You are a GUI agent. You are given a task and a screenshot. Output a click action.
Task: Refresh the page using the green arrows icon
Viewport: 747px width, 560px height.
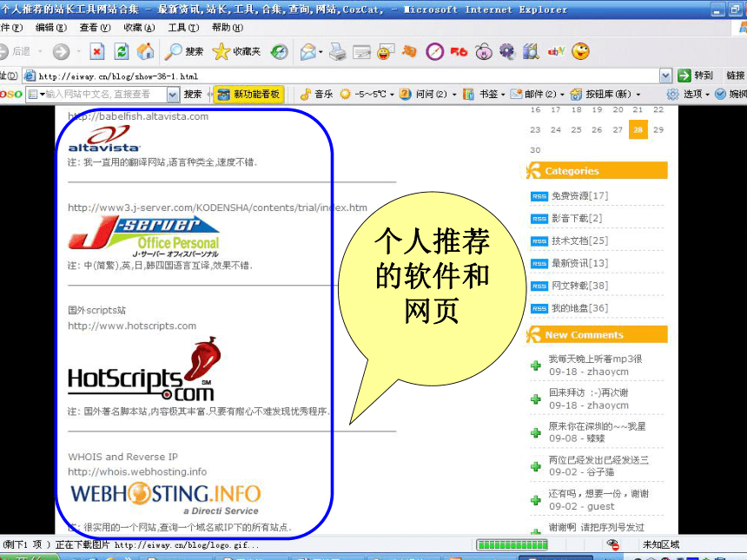(122, 51)
